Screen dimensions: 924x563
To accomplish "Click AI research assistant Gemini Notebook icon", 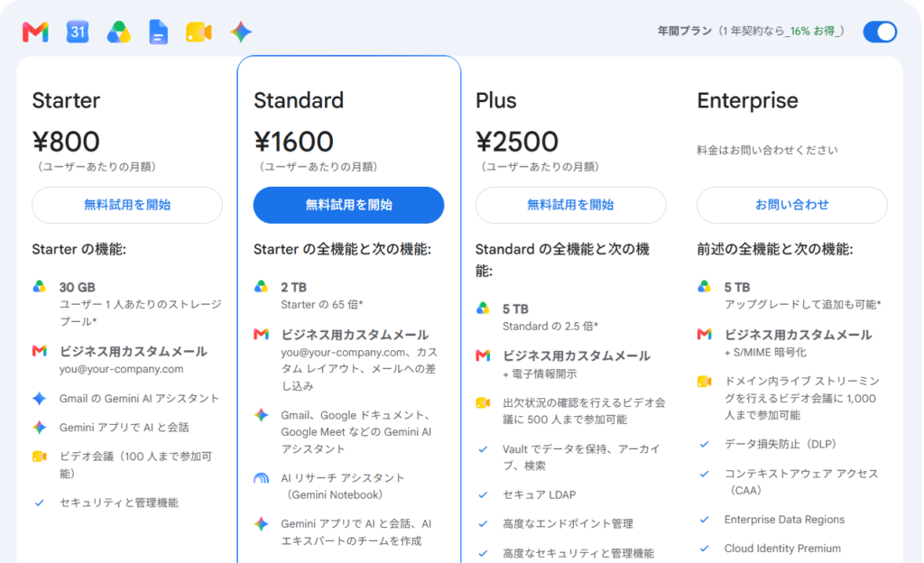I will click(x=261, y=478).
